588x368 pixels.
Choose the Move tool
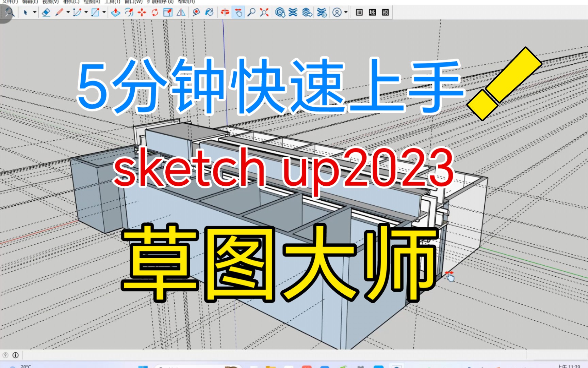click(x=142, y=13)
